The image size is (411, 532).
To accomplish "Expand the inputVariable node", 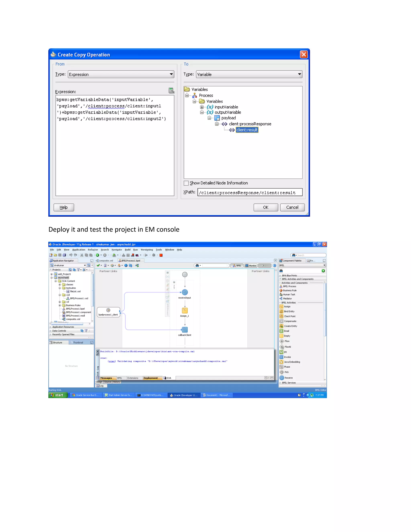I will [202, 107].
